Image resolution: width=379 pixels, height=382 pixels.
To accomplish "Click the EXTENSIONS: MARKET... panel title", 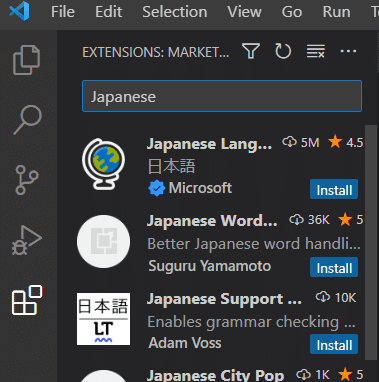I will click(156, 52).
